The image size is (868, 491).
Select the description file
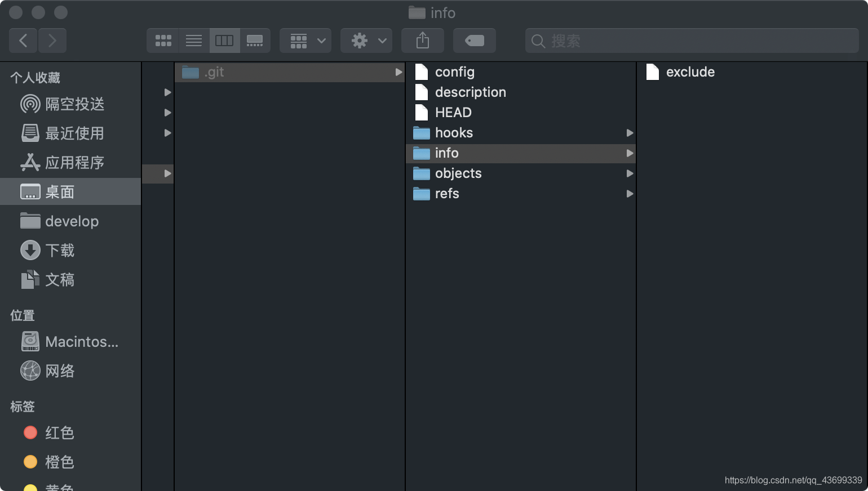pyautogui.click(x=521, y=92)
